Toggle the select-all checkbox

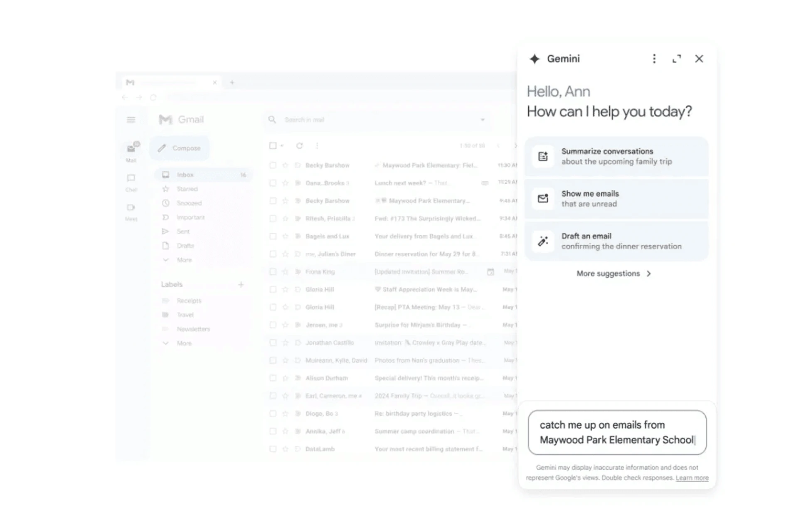(273, 145)
